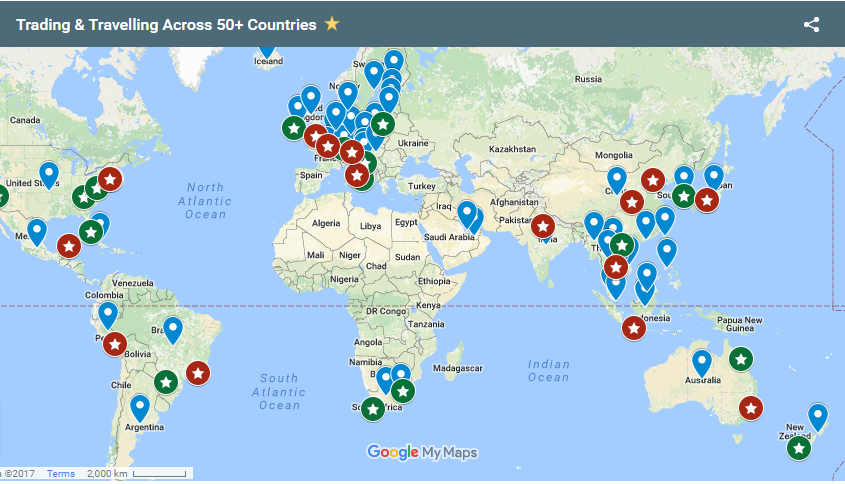Open the red star marker in Peru
This screenshot has height=484, width=845.
tap(115, 344)
